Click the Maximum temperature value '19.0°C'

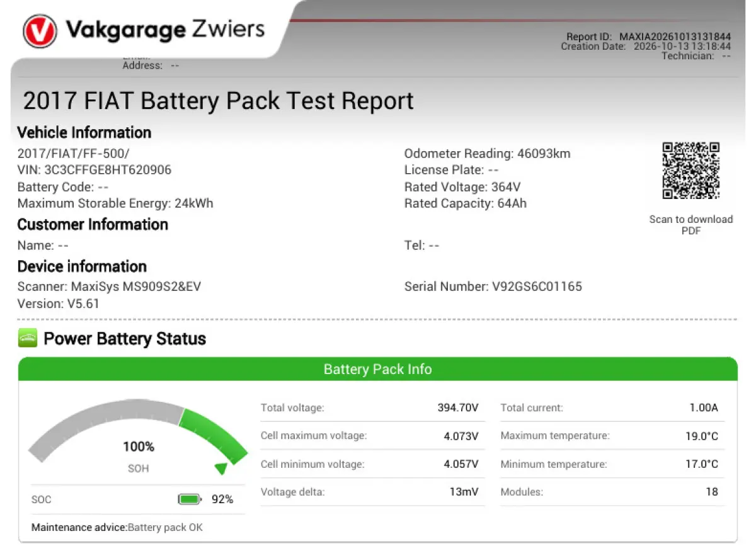click(x=702, y=436)
